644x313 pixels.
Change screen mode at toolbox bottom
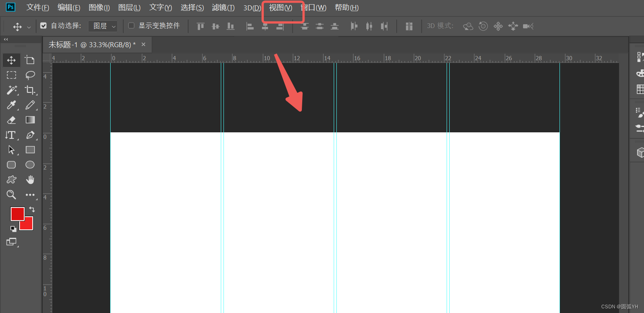(x=12, y=242)
